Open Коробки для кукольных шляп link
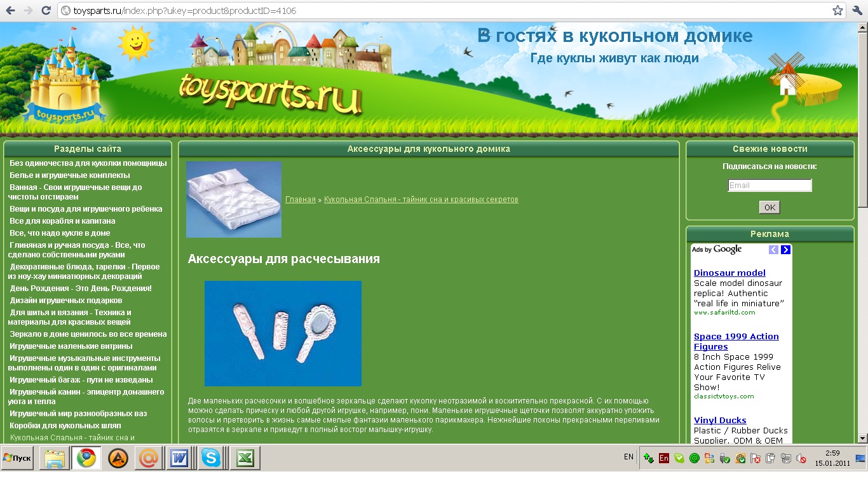The image size is (868, 488). (65, 426)
